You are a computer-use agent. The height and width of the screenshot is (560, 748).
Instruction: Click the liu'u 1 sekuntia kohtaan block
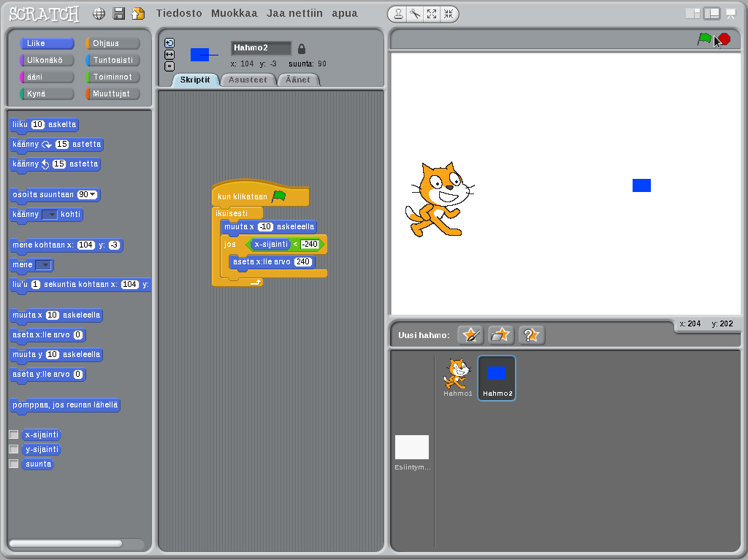(x=80, y=285)
